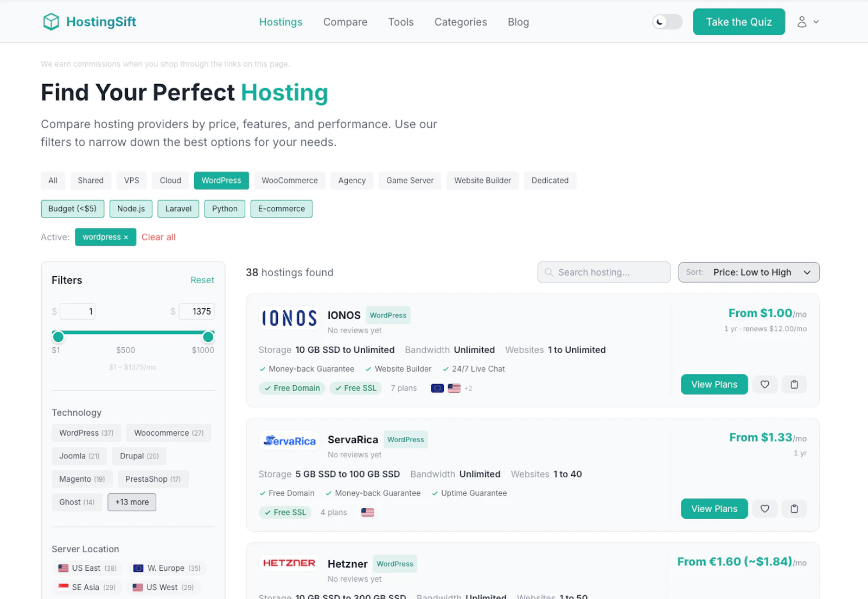Add IONOS to compare via clipboard icon
This screenshot has height=599, width=868.
coord(794,385)
